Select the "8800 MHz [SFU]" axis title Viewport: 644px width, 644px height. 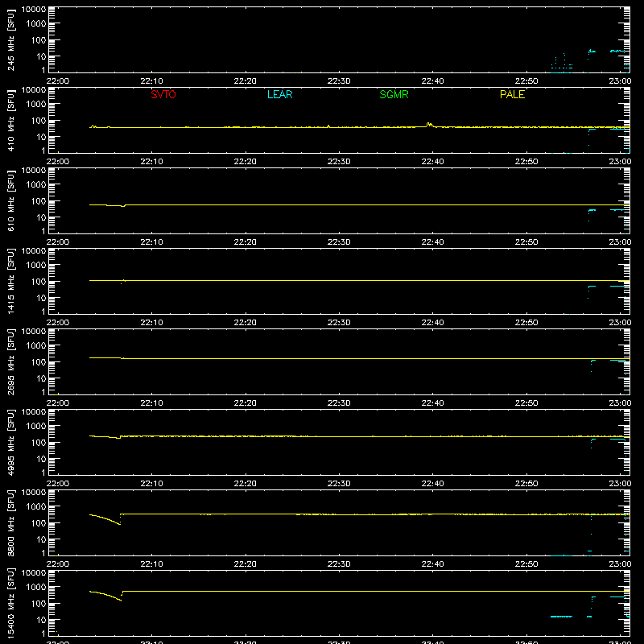tap(10, 522)
